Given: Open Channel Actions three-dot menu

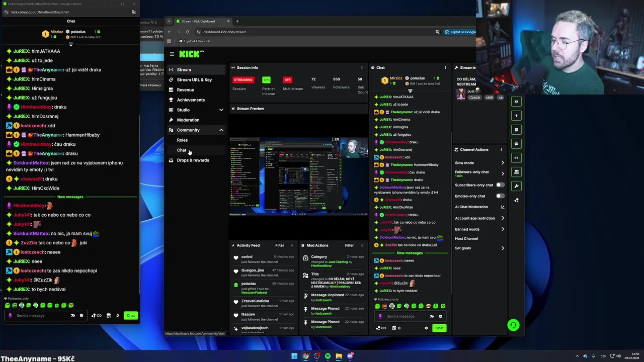Looking at the screenshot, I should tap(501, 149).
